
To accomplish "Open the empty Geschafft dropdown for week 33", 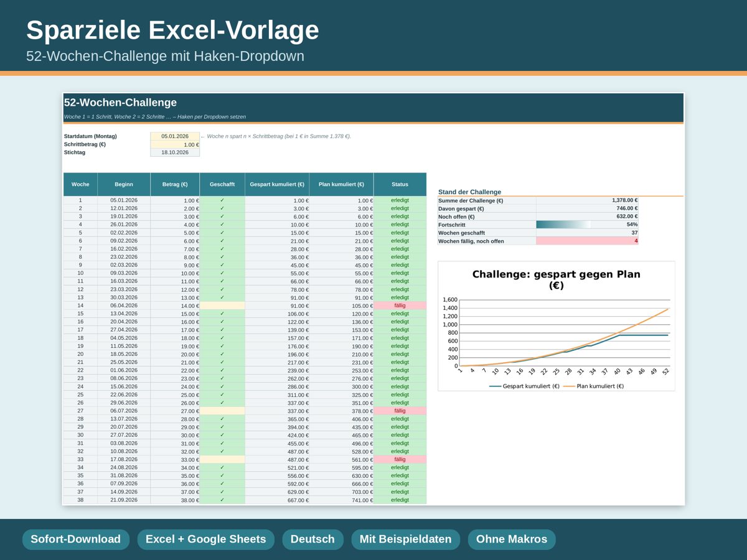I will tap(222, 459).
